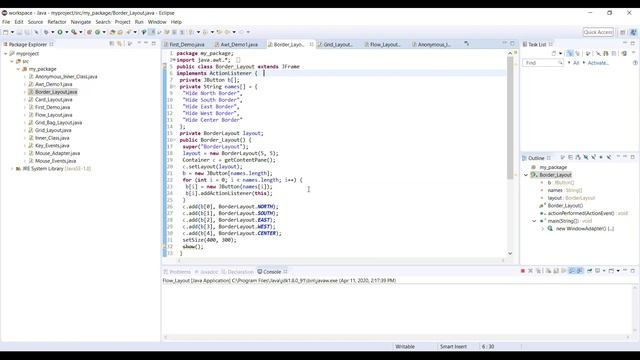This screenshot has height=360, width=640.
Task: Click the New file toolbar icon
Action: click(x=6, y=32)
